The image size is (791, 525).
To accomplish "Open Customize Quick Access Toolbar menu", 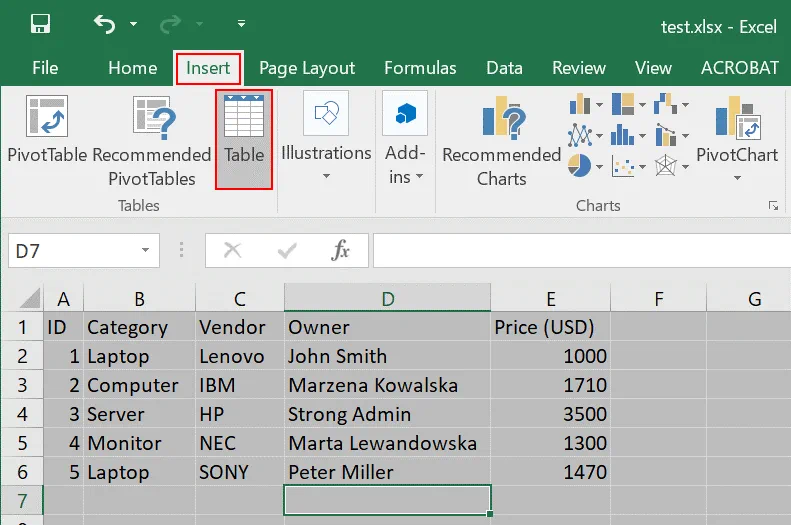I will [241, 24].
